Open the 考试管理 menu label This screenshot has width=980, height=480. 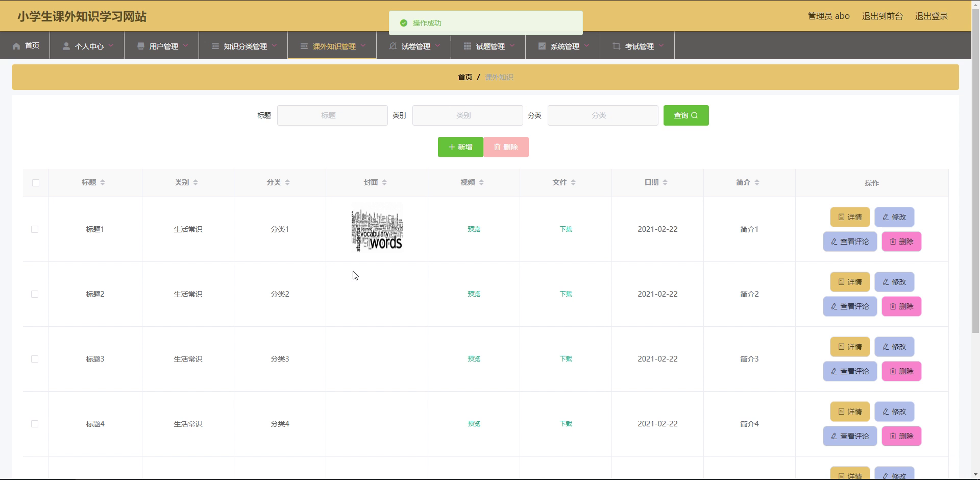tap(640, 46)
